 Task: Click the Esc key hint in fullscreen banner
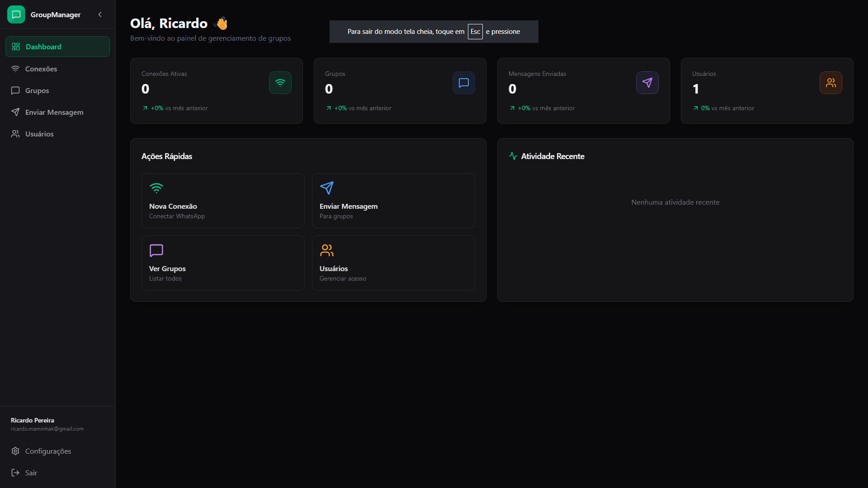point(475,32)
